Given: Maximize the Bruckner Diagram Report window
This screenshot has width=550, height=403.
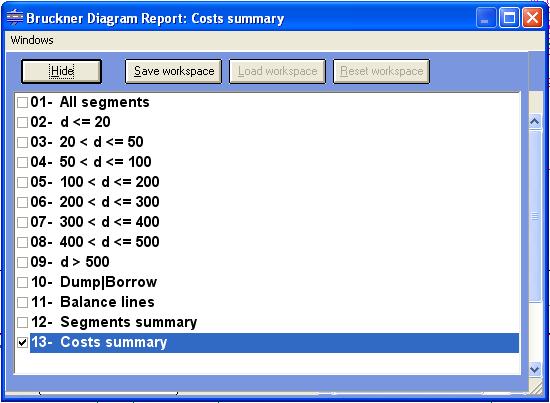Looking at the screenshot, I should point(509,18).
